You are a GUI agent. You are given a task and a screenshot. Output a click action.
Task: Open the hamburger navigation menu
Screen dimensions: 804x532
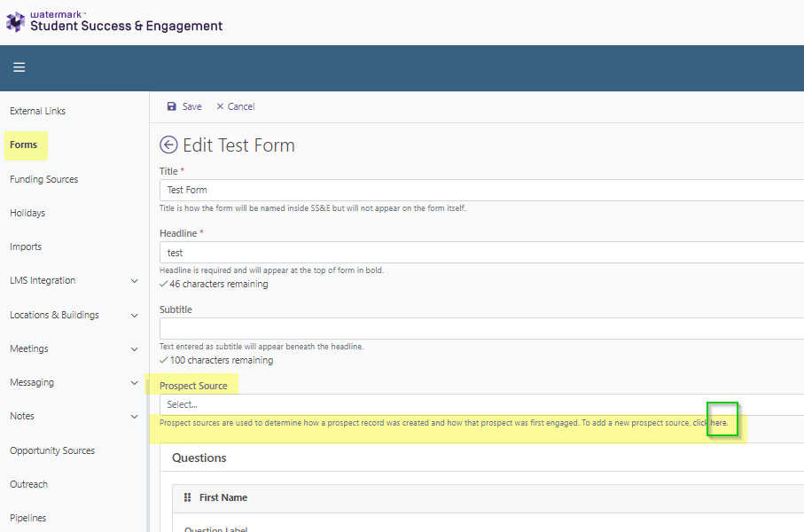tap(19, 67)
